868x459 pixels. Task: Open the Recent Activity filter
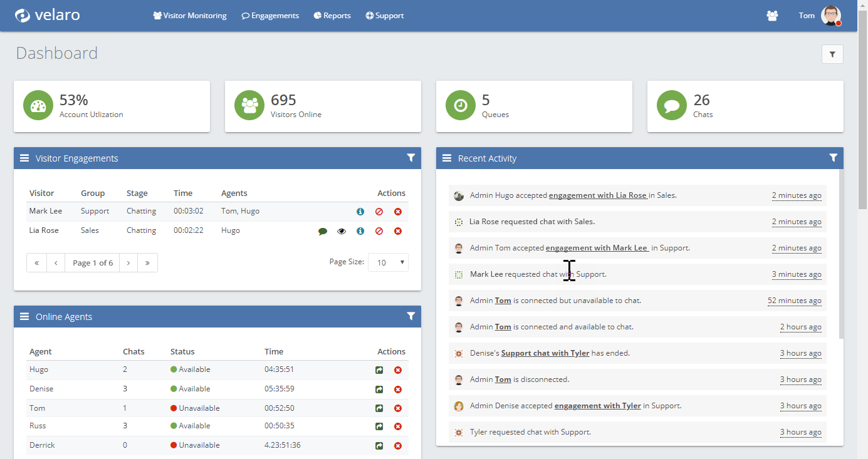[833, 158]
